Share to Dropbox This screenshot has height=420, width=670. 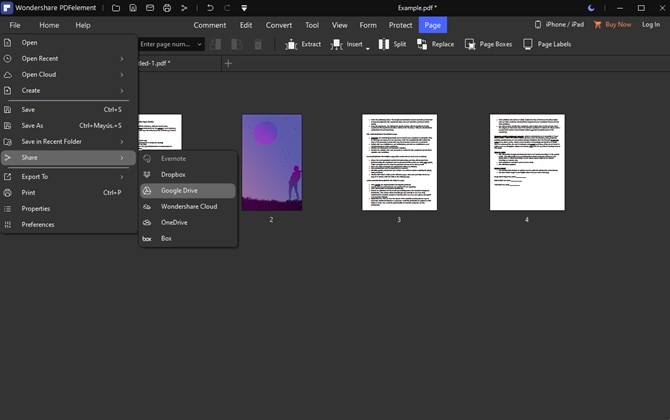click(188, 175)
